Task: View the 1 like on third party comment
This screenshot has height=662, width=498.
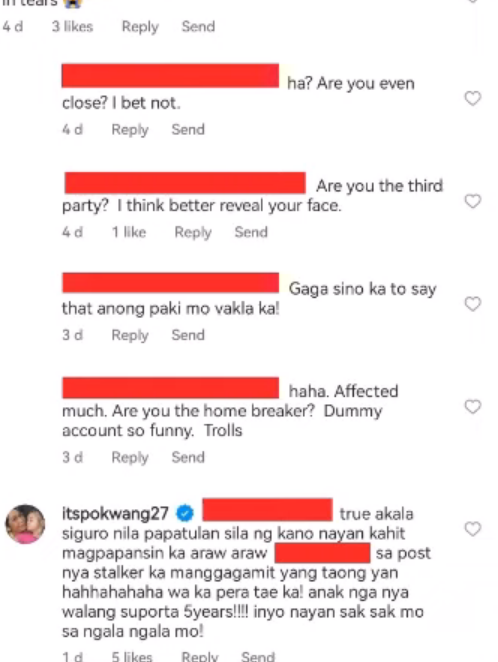Action: pos(129,232)
